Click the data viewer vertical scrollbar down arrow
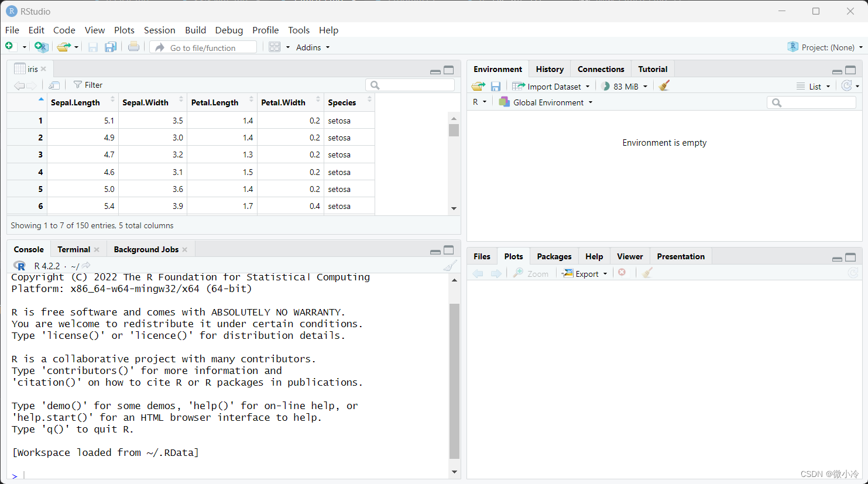Screen dimensions: 868x484 [454, 209]
